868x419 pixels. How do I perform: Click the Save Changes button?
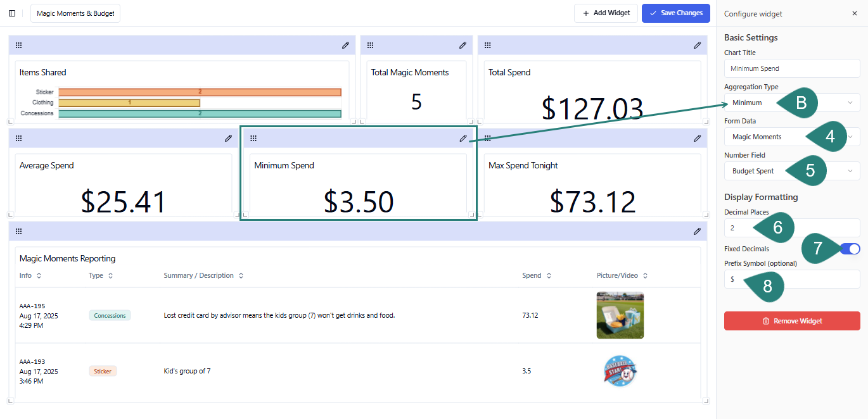pos(675,13)
